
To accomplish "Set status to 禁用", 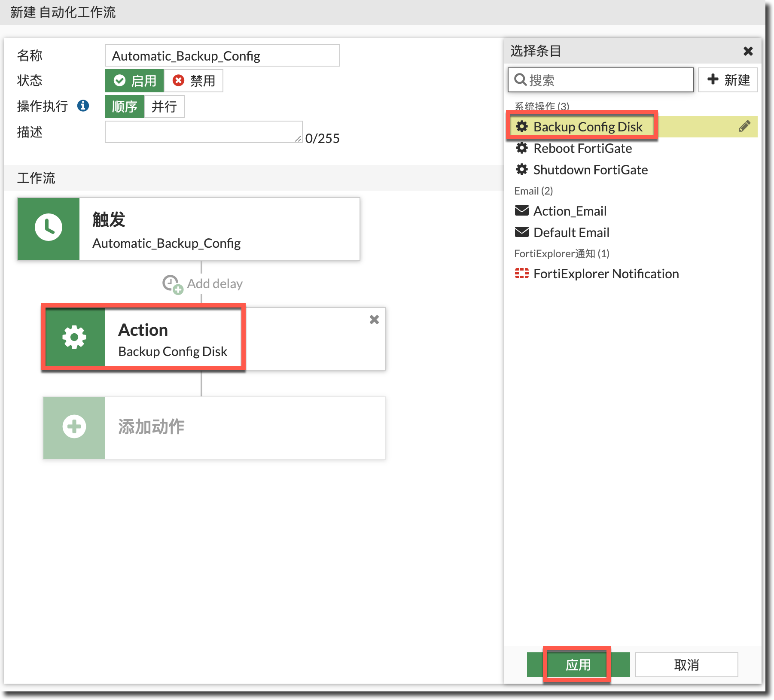I will 194,81.
